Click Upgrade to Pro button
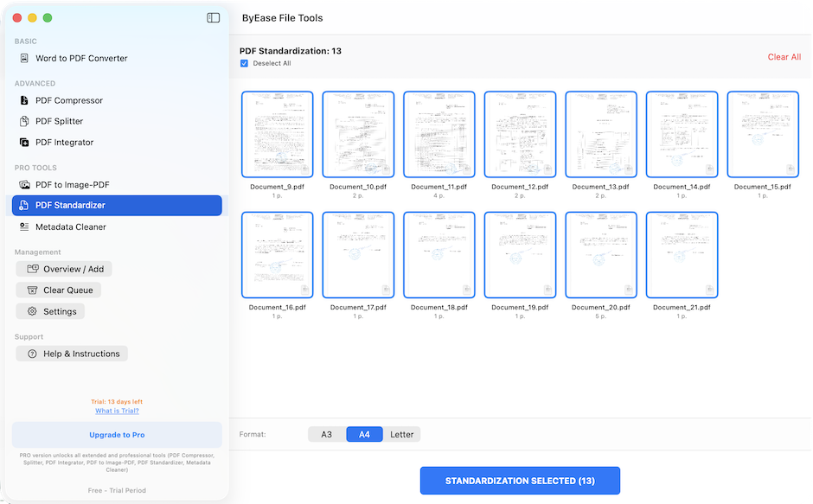The width and height of the screenshot is (813, 504). 117,435
